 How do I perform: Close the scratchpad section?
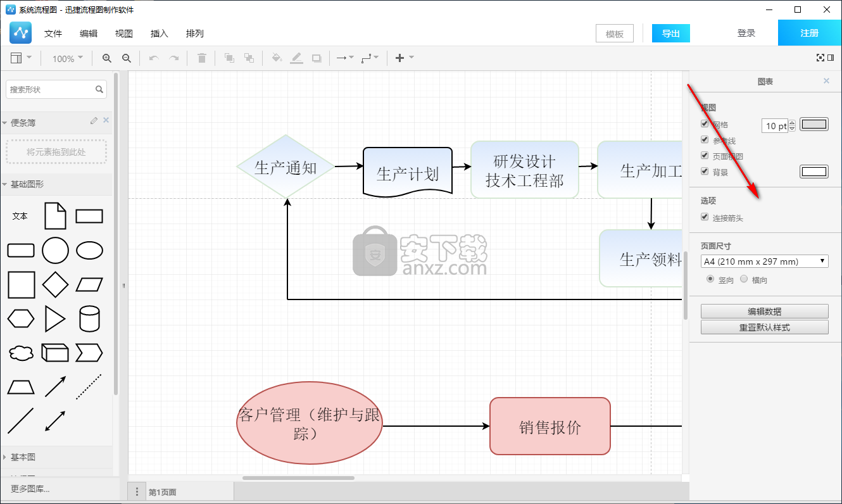(106, 120)
